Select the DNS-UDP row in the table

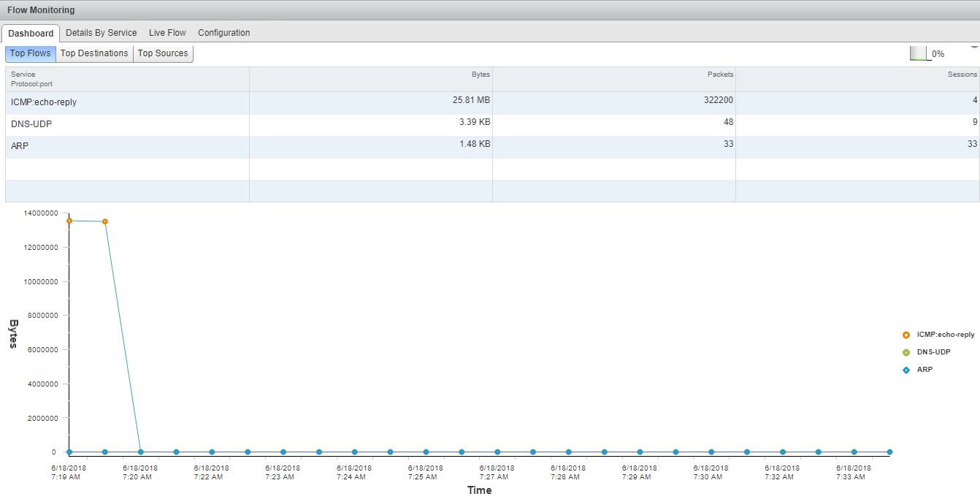31,124
